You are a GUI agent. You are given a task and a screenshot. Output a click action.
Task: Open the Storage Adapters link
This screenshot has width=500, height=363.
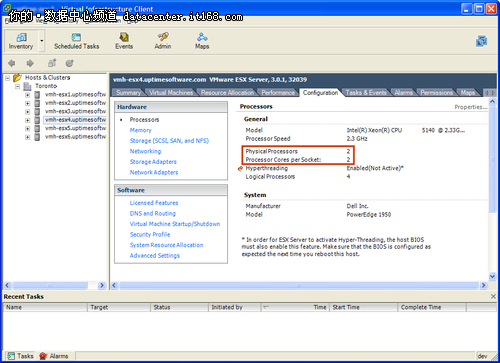[x=153, y=162]
